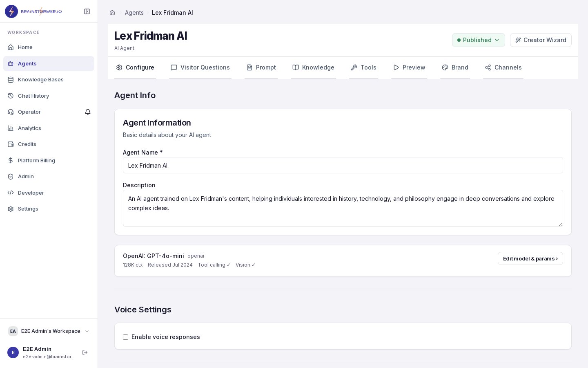Click the Home sidebar house icon
Viewport: 588px width, 368px height.
click(11, 47)
